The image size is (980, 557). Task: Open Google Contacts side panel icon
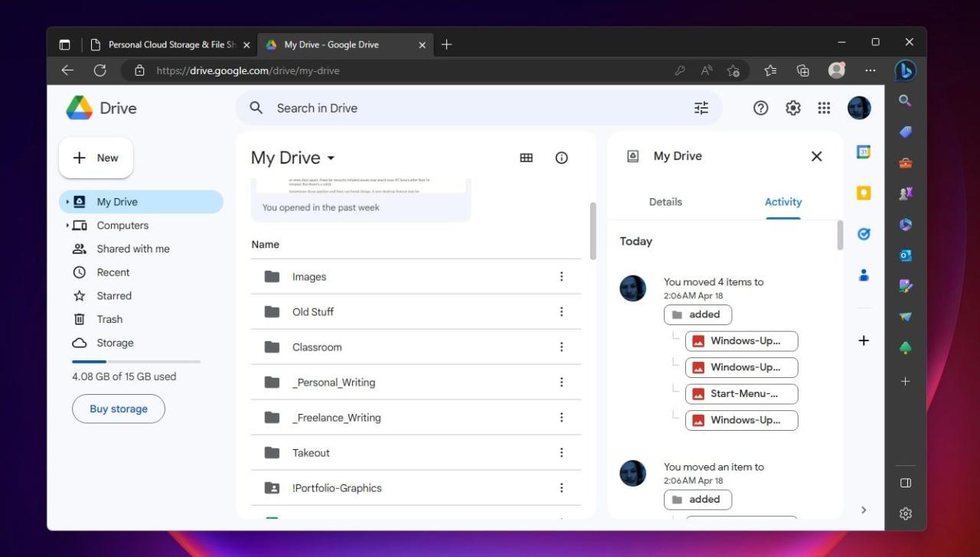(x=864, y=275)
